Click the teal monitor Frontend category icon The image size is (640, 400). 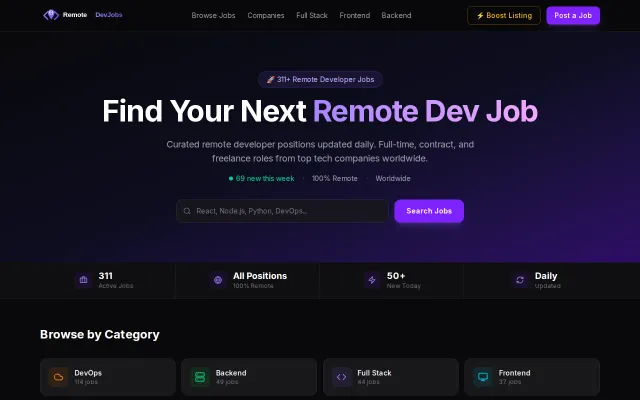click(483, 377)
